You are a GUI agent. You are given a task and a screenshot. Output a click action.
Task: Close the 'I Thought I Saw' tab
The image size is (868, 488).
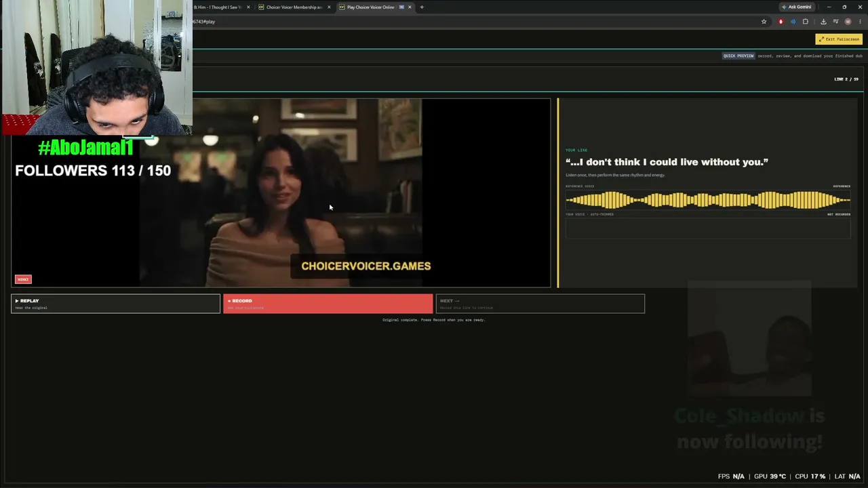point(248,7)
